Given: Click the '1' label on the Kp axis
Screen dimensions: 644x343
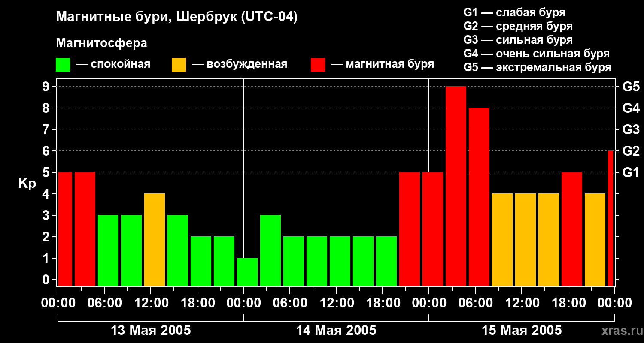Looking at the screenshot, I should (47, 259).
